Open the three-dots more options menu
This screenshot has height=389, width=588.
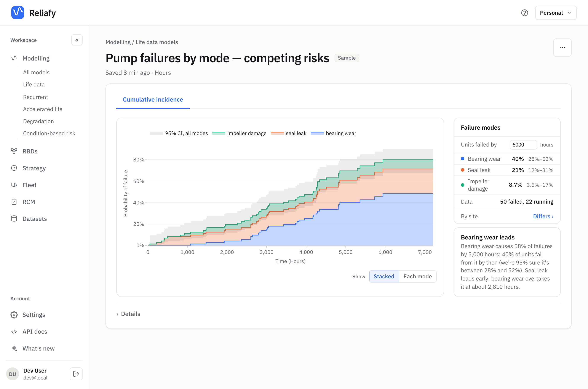point(562,48)
